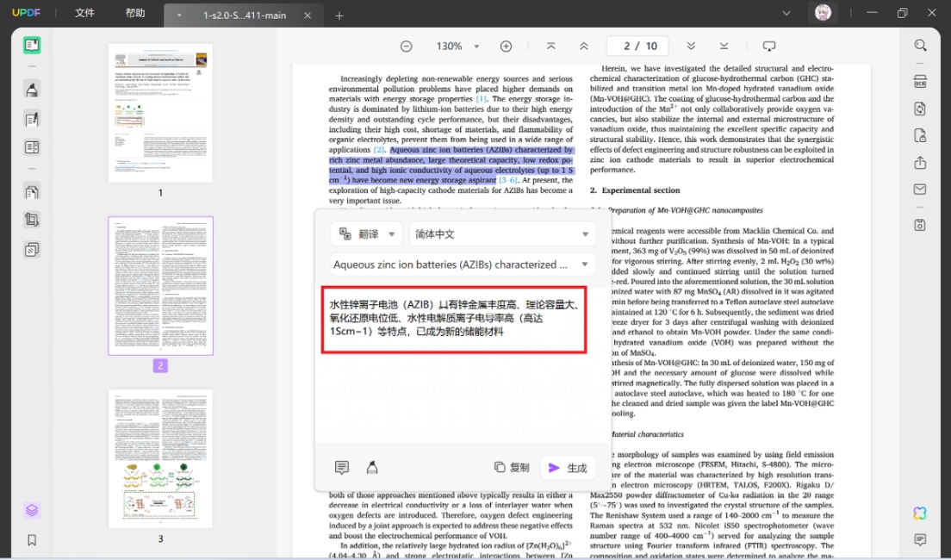Open the bookmark panel icon
951x560 pixels.
(32, 540)
